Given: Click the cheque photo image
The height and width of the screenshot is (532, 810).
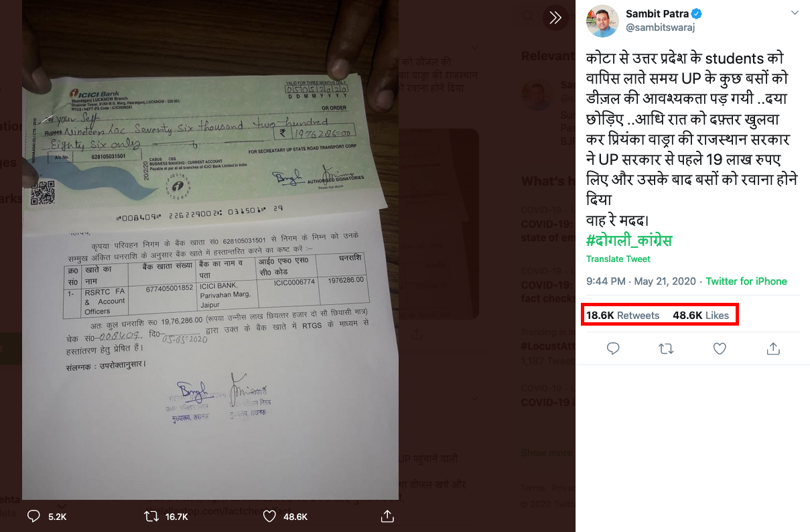Looking at the screenshot, I should click(x=210, y=250).
